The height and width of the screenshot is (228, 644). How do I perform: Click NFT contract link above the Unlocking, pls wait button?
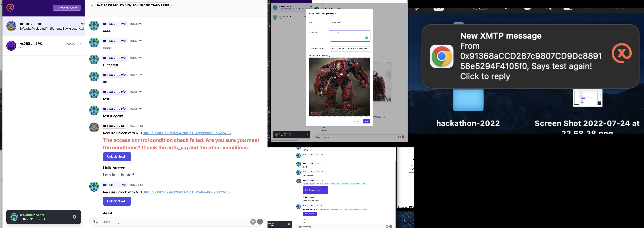[x=345, y=184]
